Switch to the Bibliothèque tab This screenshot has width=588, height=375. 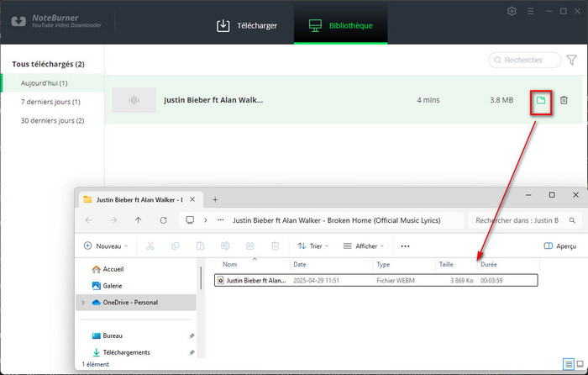point(340,25)
